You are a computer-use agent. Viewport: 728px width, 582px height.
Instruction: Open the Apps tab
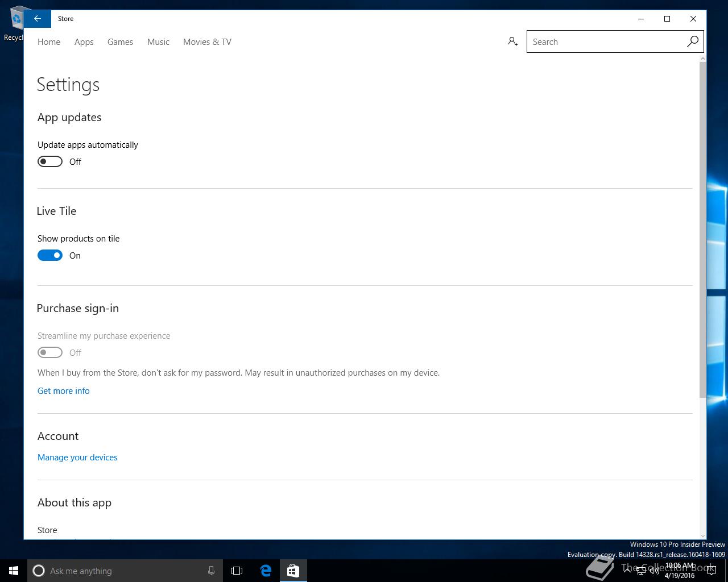tap(84, 41)
